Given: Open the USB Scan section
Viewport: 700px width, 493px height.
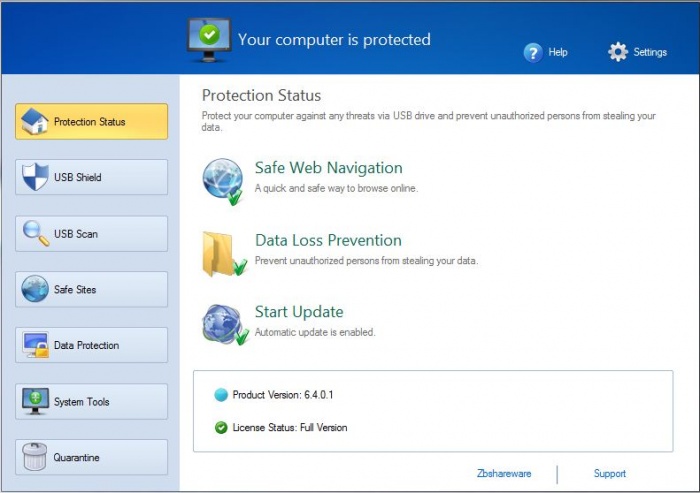Looking at the screenshot, I should 92,234.
